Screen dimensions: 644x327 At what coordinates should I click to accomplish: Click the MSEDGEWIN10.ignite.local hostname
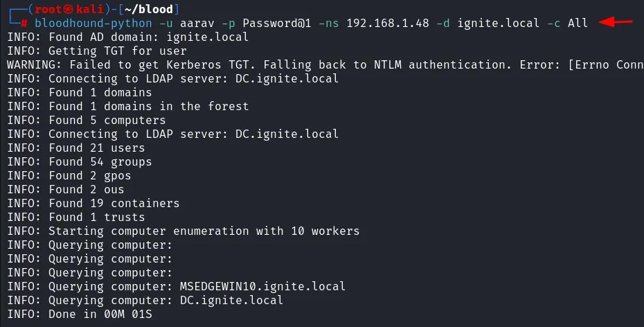(262, 286)
